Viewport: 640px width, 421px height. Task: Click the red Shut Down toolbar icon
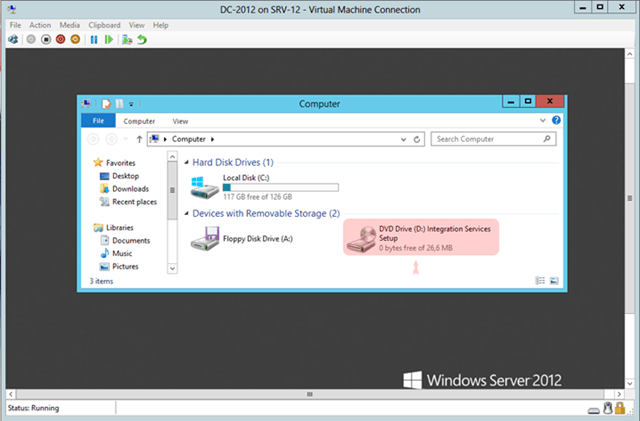(x=60, y=40)
